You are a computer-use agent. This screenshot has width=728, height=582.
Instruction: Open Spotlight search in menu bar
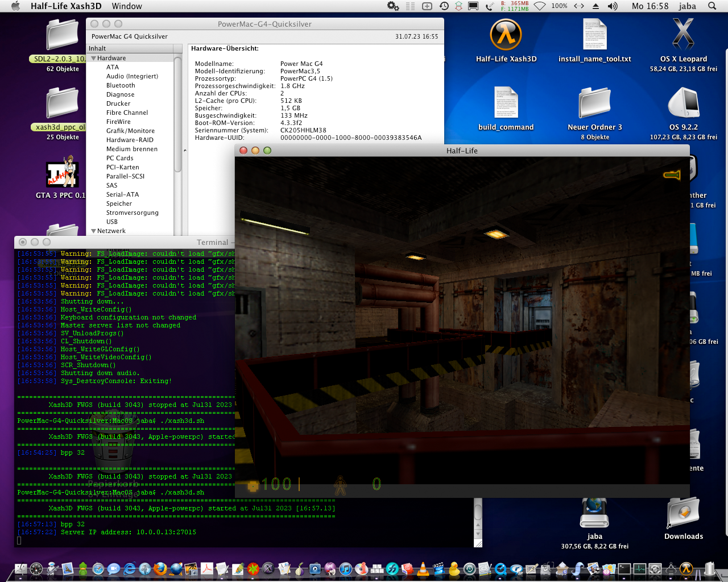click(x=712, y=6)
